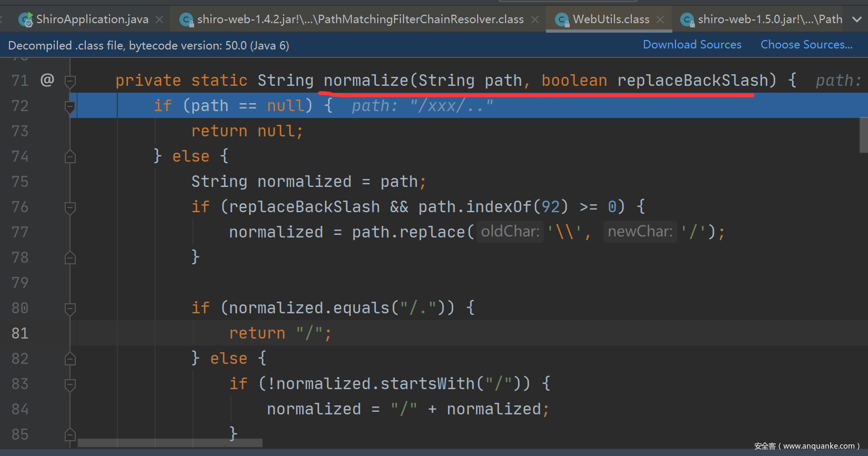Image resolution: width=868 pixels, height=456 pixels.
Task: Click the @ gutter annotation on line 71
Action: (x=47, y=80)
